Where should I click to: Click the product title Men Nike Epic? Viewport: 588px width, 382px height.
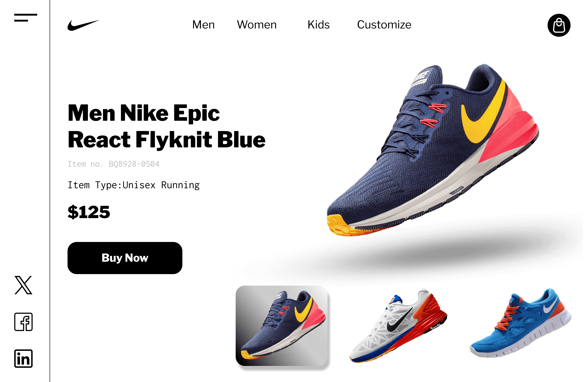click(x=144, y=113)
